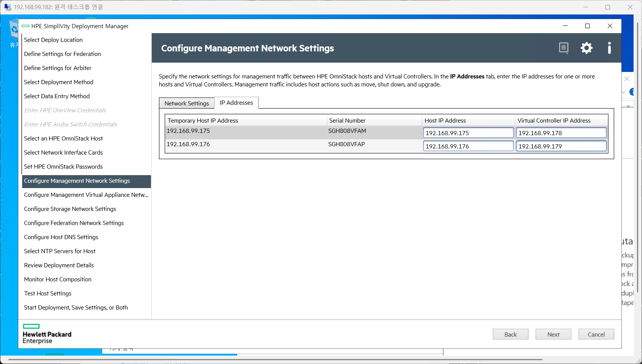Close the Deployment Manager window
The image size is (642, 364).
coord(610,26)
